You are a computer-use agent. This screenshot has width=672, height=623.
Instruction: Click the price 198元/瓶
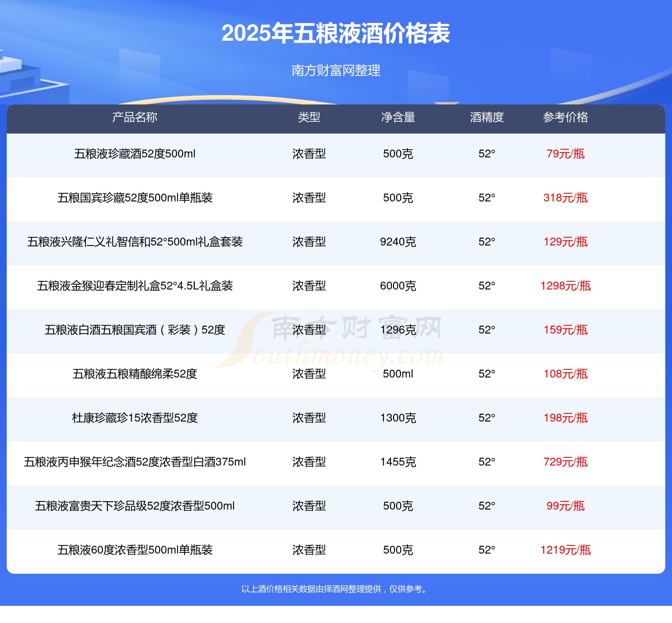click(x=566, y=418)
